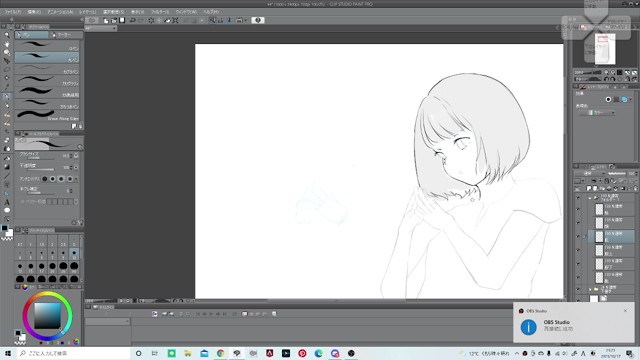Select the main drawing color swatch in toolbox
The image size is (640, 360).
(4, 229)
